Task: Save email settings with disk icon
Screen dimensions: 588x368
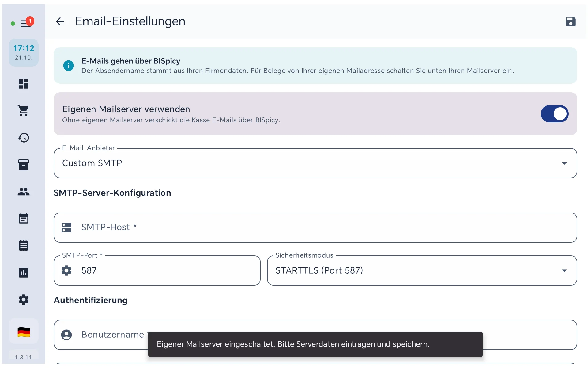Action: point(571,21)
